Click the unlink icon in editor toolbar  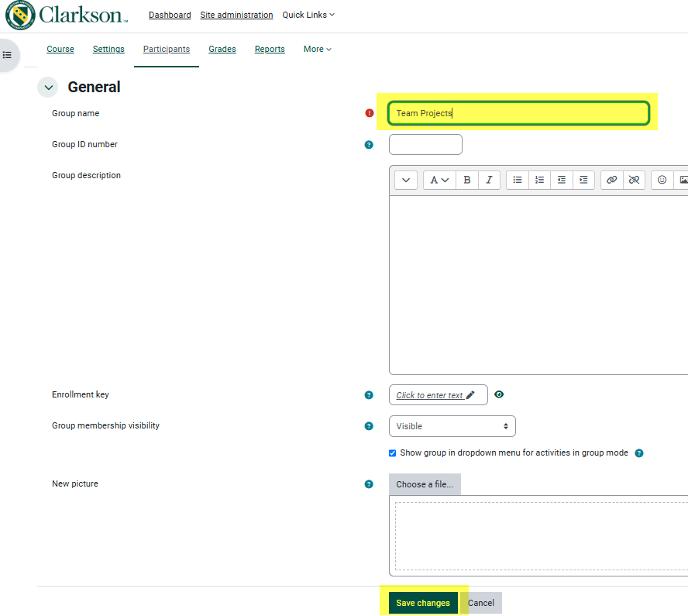(x=634, y=180)
